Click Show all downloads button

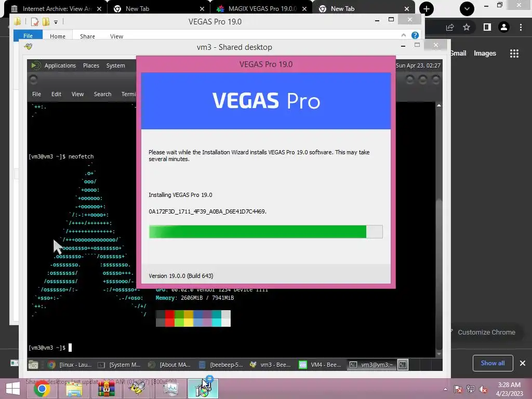click(x=493, y=363)
